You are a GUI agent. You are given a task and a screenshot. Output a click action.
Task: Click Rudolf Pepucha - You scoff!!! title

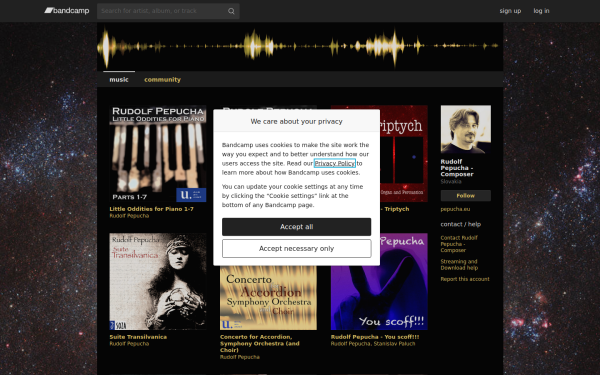point(375,337)
